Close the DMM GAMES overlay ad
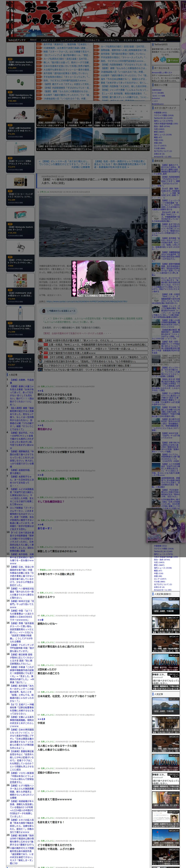The image size is (186, 868). [x=113, y=298]
